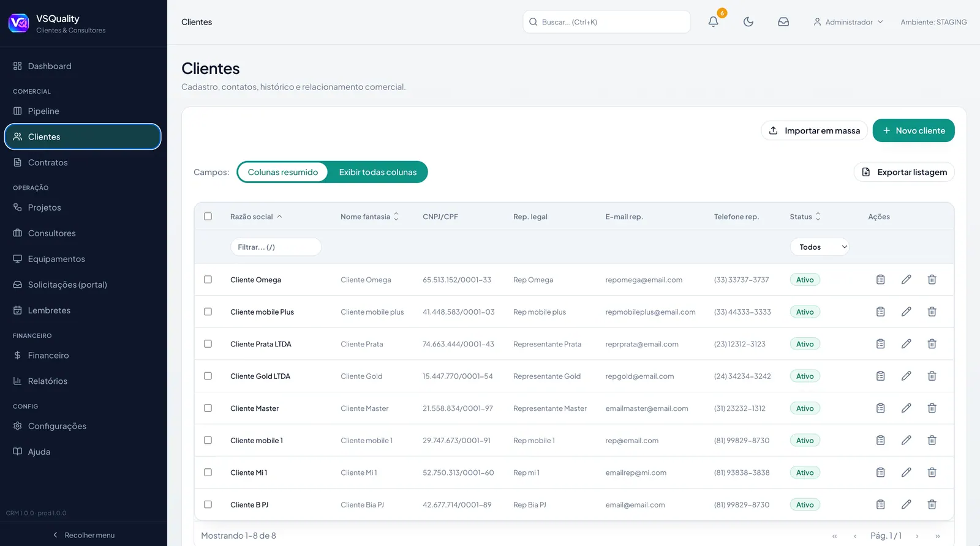980x546 pixels.
Task: Delete Cliente Gold LTDA trash icon
Action: 932,376
